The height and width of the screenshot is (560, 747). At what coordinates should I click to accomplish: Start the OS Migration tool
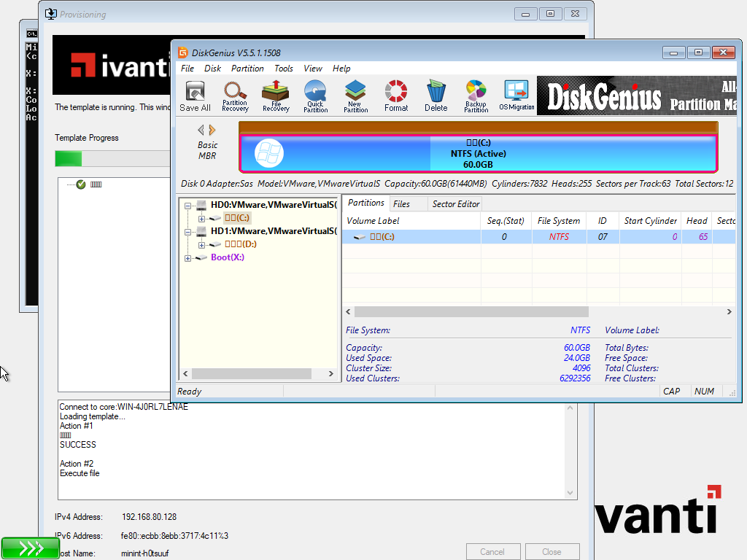(x=516, y=96)
